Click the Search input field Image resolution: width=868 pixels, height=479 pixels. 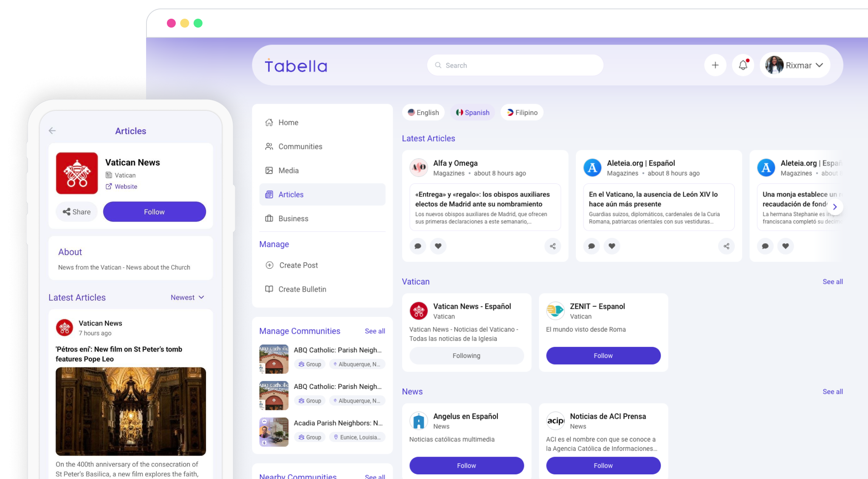pyautogui.click(x=515, y=65)
